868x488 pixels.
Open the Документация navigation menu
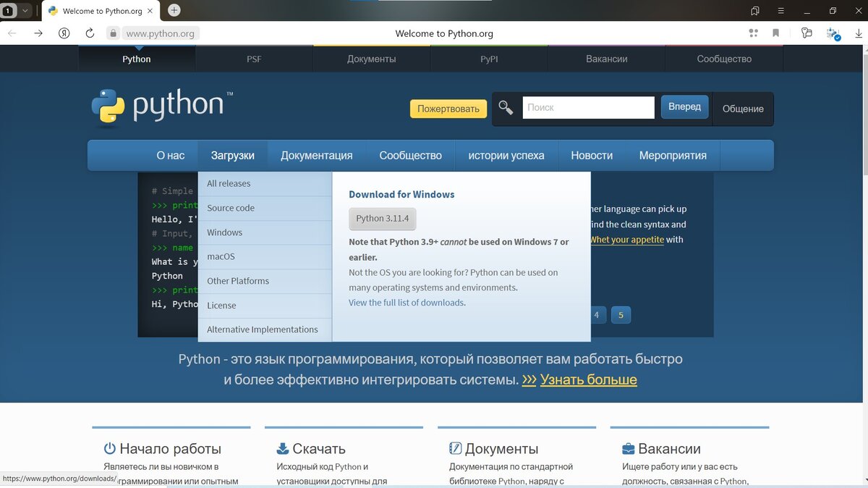pos(317,155)
